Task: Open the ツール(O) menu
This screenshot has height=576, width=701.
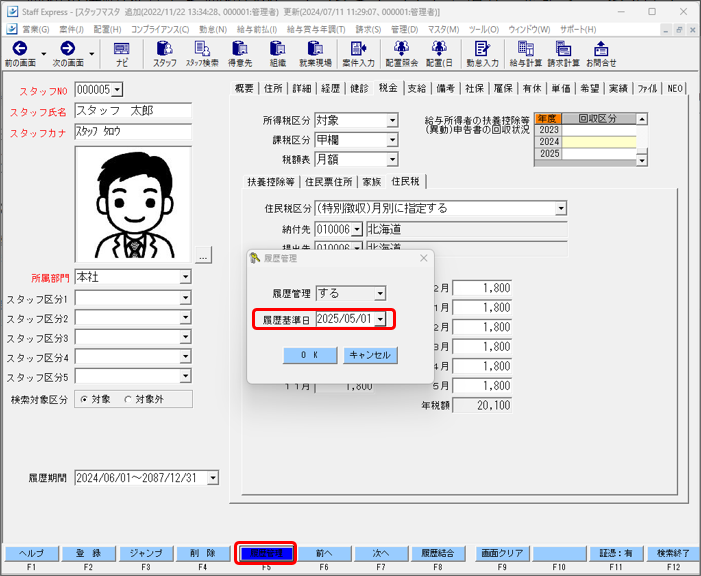Action: [484, 30]
